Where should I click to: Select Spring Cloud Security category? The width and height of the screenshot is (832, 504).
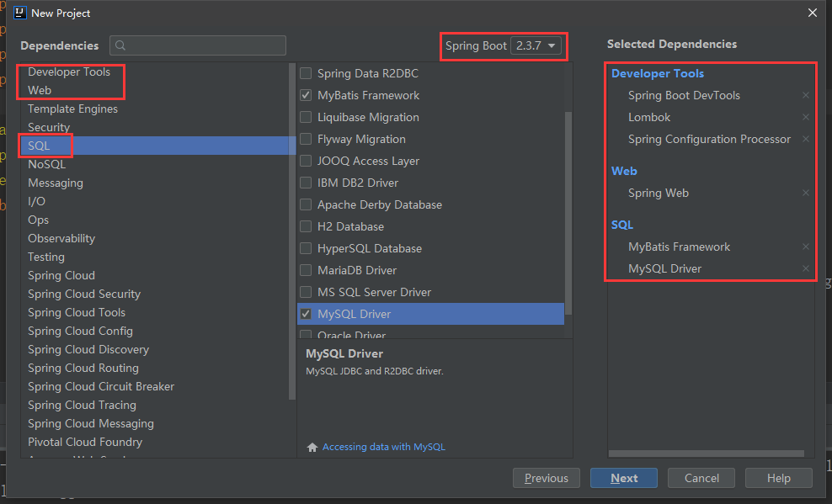pos(84,294)
